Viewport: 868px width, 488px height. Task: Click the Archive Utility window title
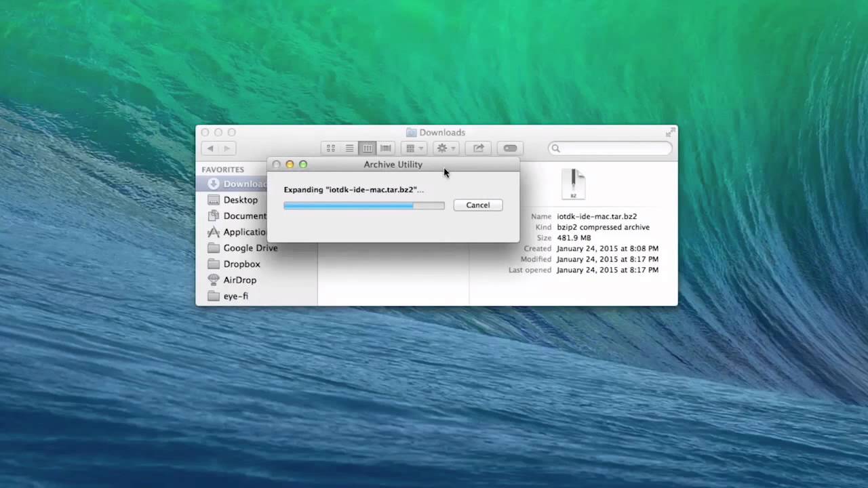(393, 165)
